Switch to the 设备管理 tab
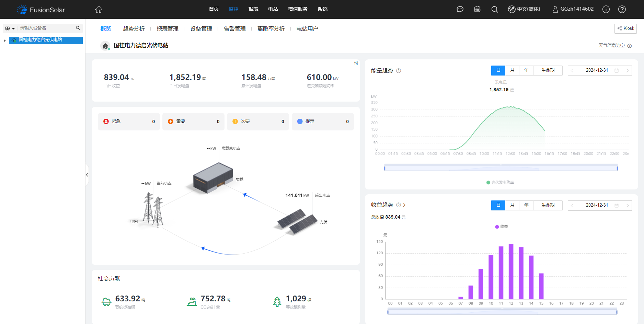This screenshot has width=644, height=324. click(x=201, y=29)
